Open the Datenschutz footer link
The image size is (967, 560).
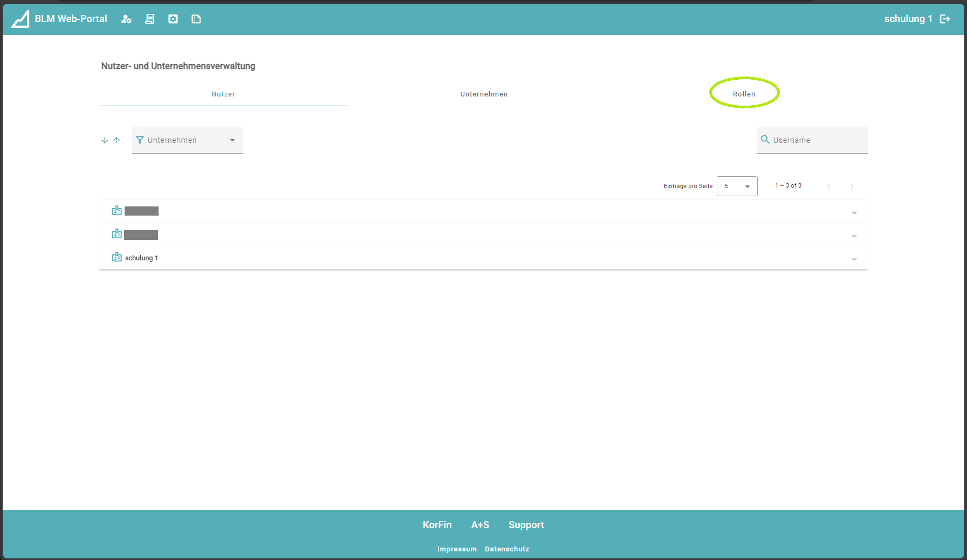pos(506,549)
